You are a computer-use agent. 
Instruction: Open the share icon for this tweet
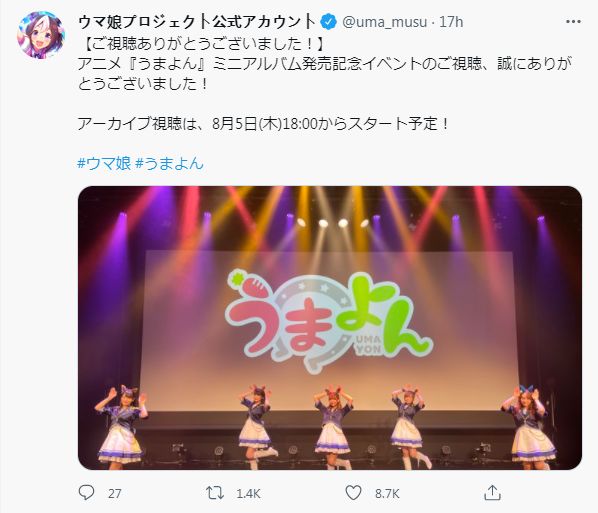(492, 493)
